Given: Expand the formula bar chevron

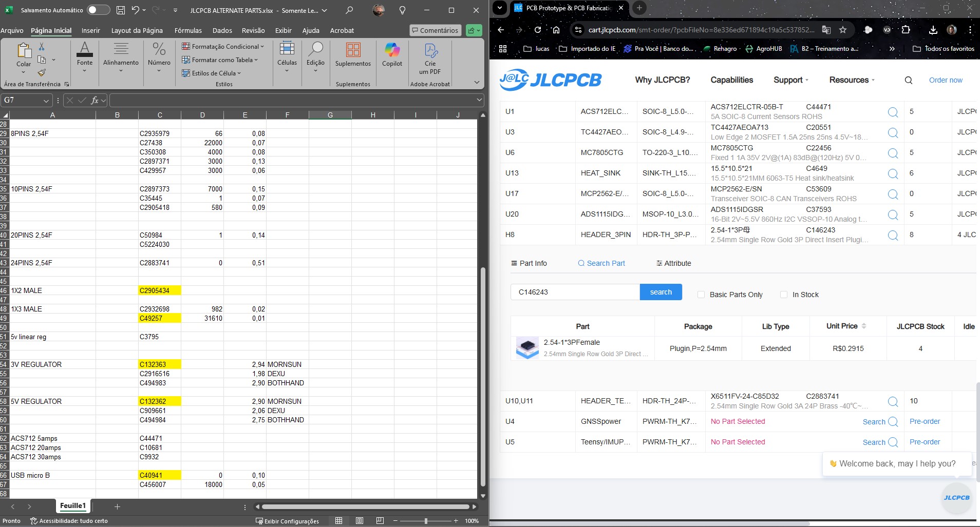Looking at the screenshot, I should point(479,100).
